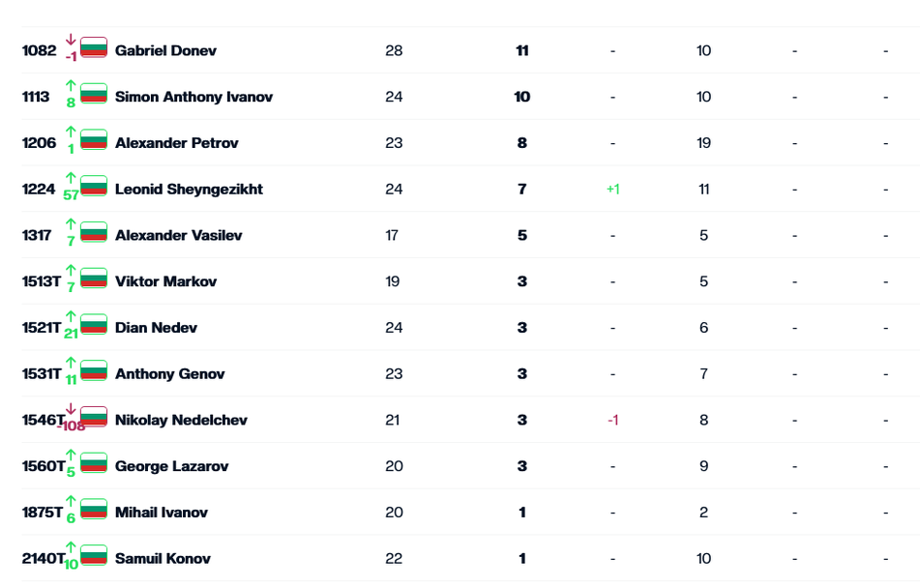
Task: Click the rank 1224 cell
Action: [x=39, y=189]
